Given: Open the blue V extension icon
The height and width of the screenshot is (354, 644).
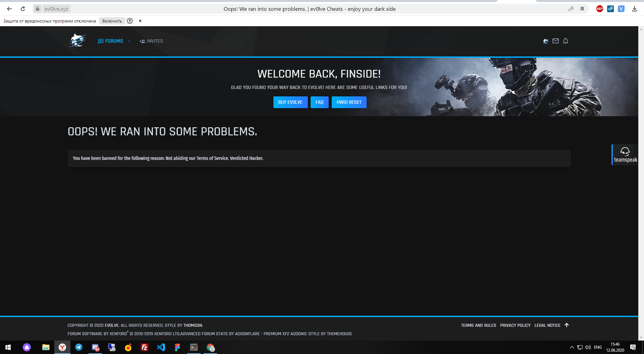Looking at the screenshot, I should 621,9.
